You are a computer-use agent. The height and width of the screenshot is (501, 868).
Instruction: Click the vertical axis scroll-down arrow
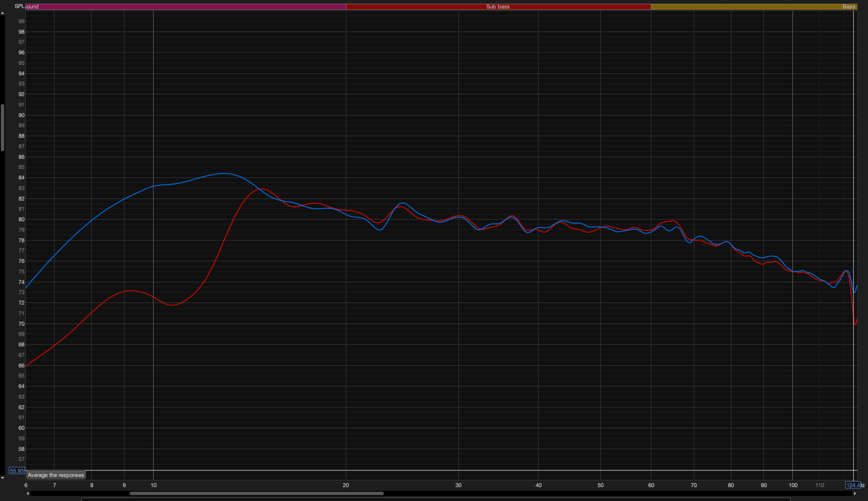coord(2,478)
